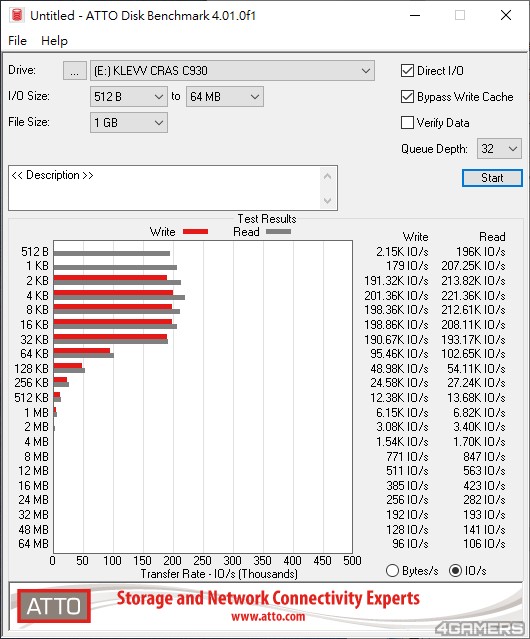This screenshot has width=530, height=639.
Task: Select the IO/s radio button
Action: (455, 571)
